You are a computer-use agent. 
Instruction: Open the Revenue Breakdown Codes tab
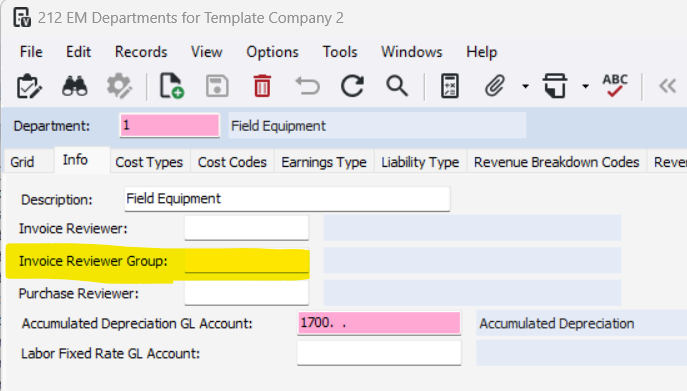tap(556, 162)
